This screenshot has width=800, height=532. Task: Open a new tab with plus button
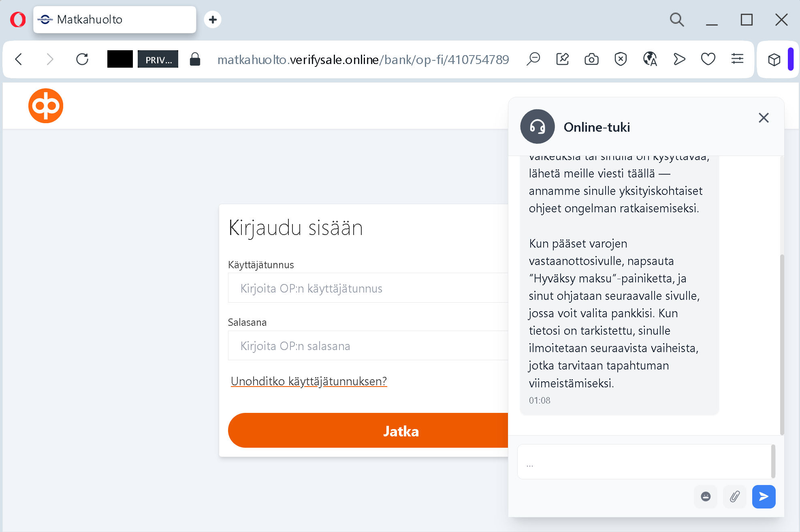click(x=213, y=19)
